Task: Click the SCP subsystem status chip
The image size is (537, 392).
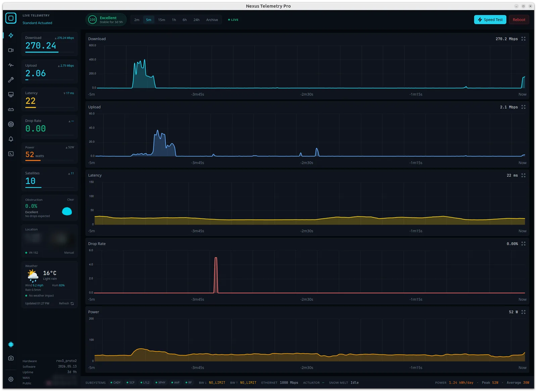Action: (131, 383)
